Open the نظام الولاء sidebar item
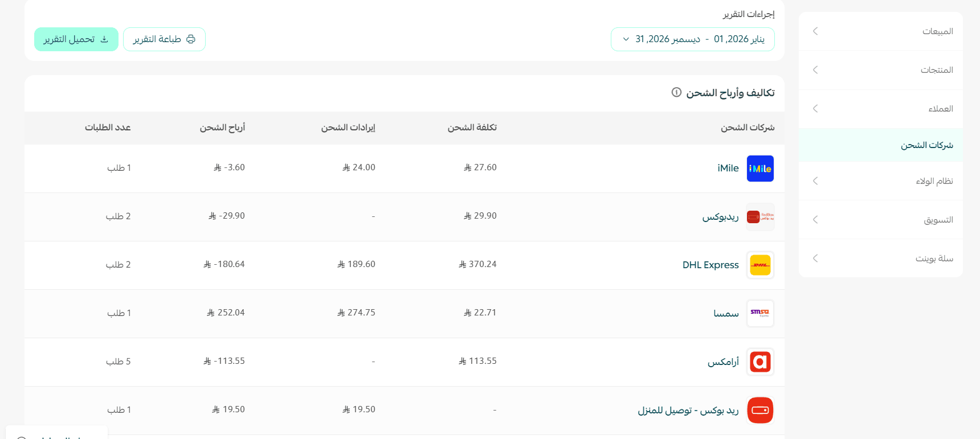Viewport: 980px width, 439px height. 880,181
